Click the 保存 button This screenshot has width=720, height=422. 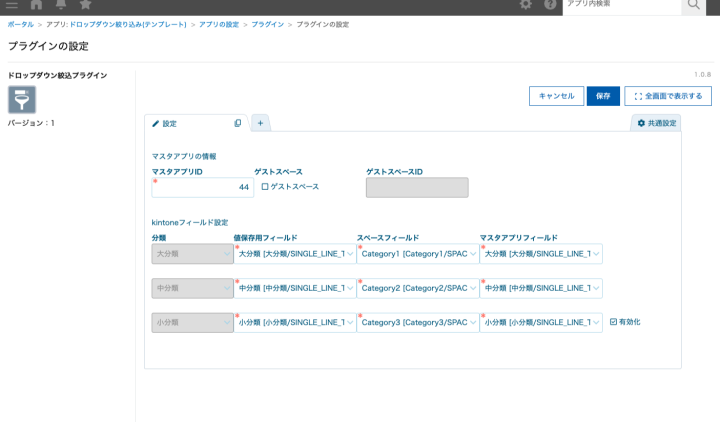point(603,96)
